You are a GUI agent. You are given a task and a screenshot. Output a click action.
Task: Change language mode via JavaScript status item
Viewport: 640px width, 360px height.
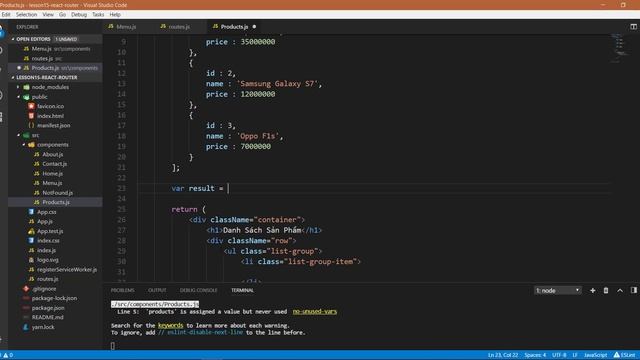point(596,355)
